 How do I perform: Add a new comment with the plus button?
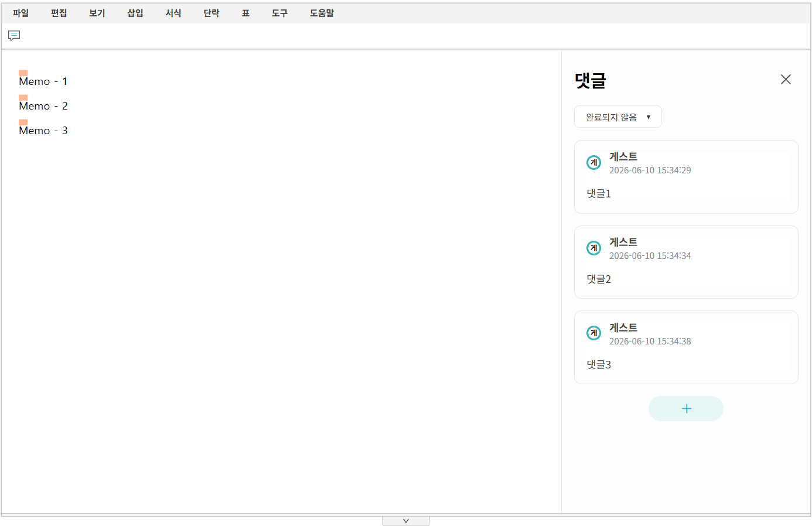pos(686,408)
